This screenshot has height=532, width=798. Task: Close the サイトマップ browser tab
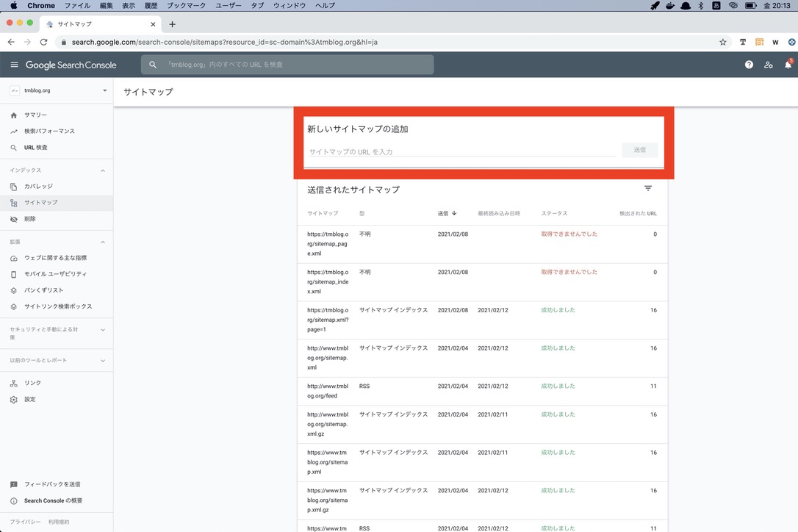click(153, 24)
